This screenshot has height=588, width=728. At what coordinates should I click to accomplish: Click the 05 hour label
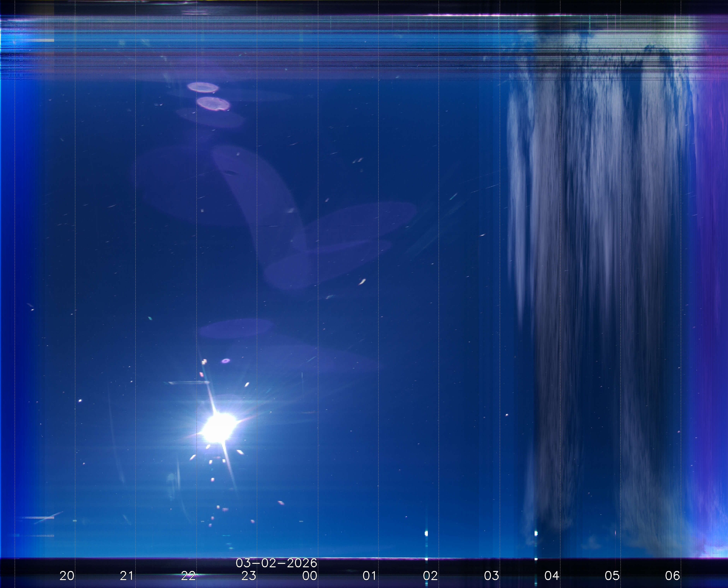[x=612, y=575]
